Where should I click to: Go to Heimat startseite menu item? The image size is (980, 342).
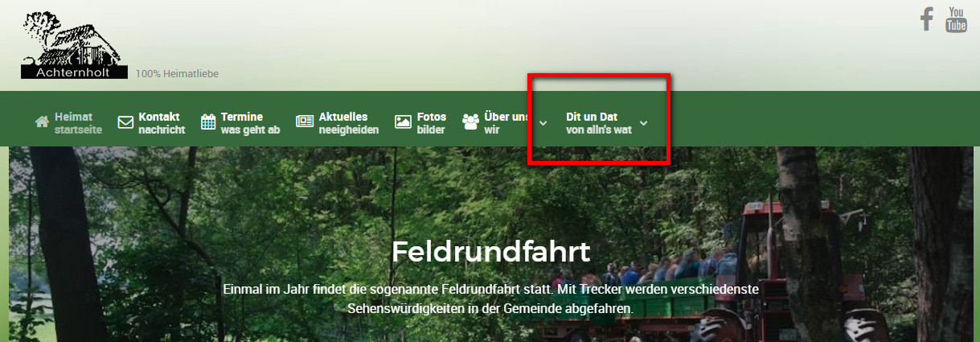(x=69, y=122)
